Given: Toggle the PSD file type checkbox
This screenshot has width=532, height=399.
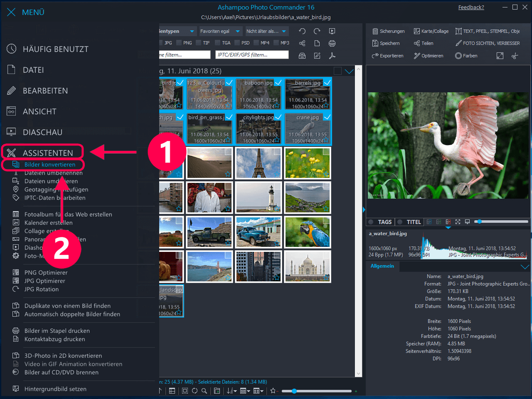Looking at the screenshot, I should coord(237,43).
